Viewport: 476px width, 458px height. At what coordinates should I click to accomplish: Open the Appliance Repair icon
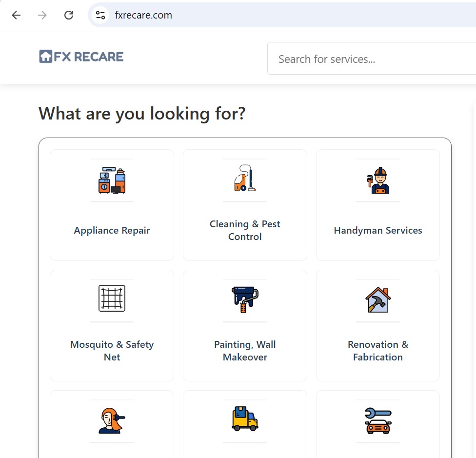tap(112, 180)
